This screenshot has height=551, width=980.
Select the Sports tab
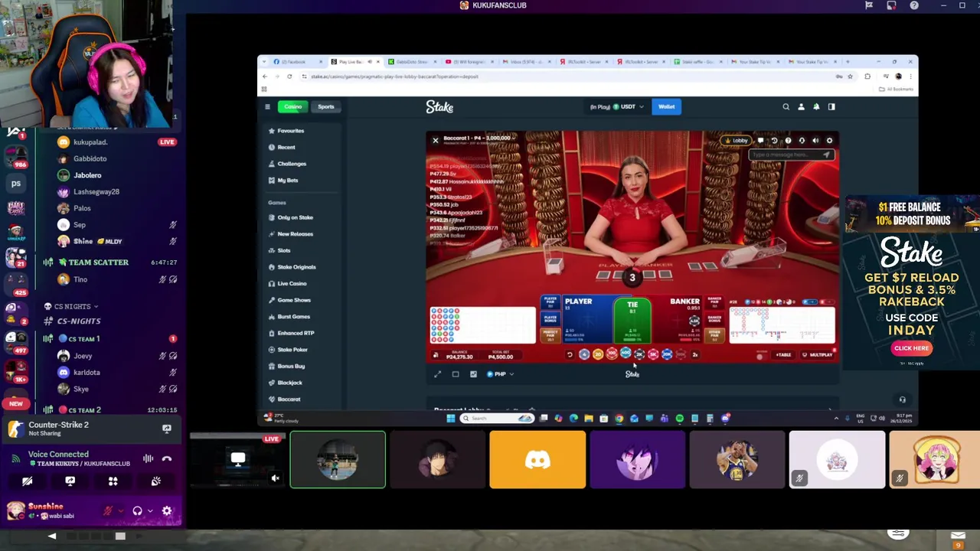pos(325,107)
